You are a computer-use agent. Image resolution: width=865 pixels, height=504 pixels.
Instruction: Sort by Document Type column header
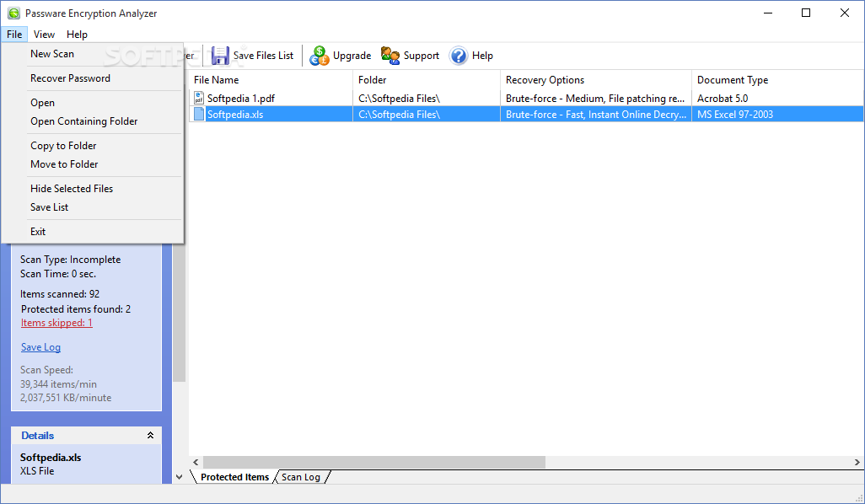(x=777, y=80)
